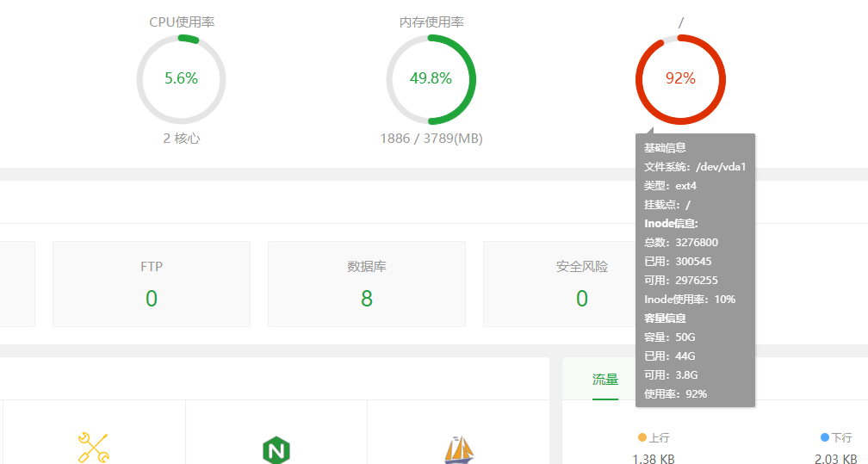Click the '容量信息' tooltip heading
868x464 pixels.
pyautogui.click(x=665, y=319)
